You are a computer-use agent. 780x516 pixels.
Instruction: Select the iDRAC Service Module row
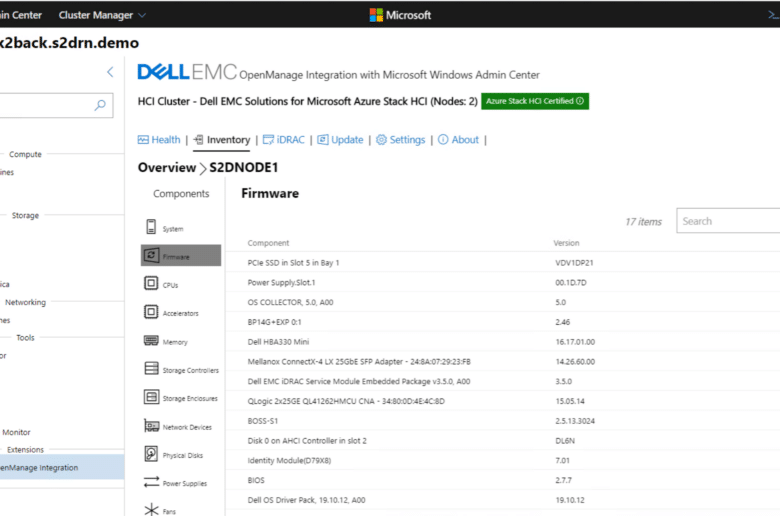pyautogui.click(x=502, y=381)
